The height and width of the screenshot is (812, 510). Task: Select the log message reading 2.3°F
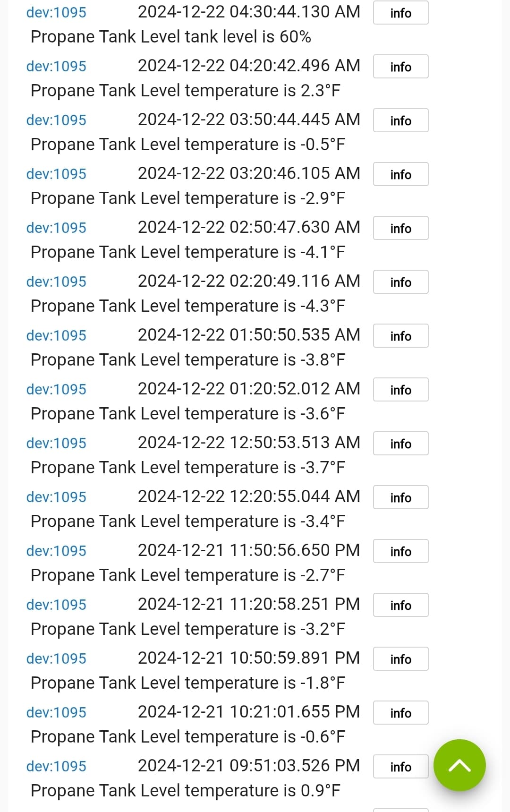point(186,91)
